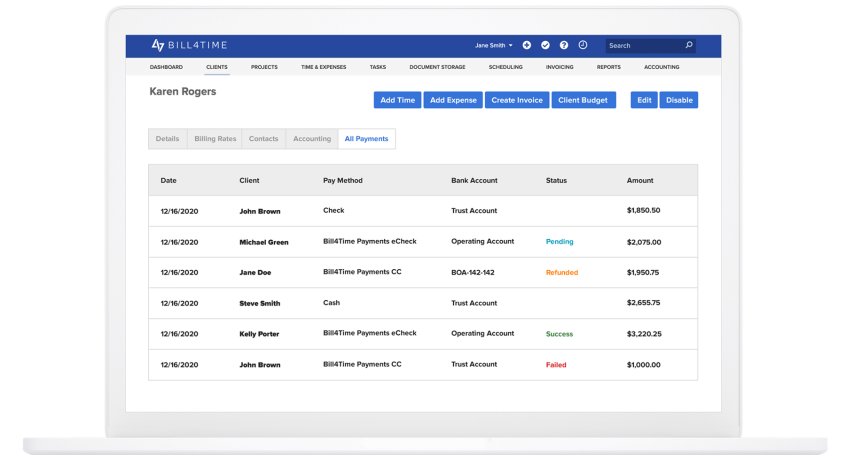The width and height of the screenshot is (846, 455).
Task: Click the clock timer icon
Action: pyautogui.click(x=582, y=45)
